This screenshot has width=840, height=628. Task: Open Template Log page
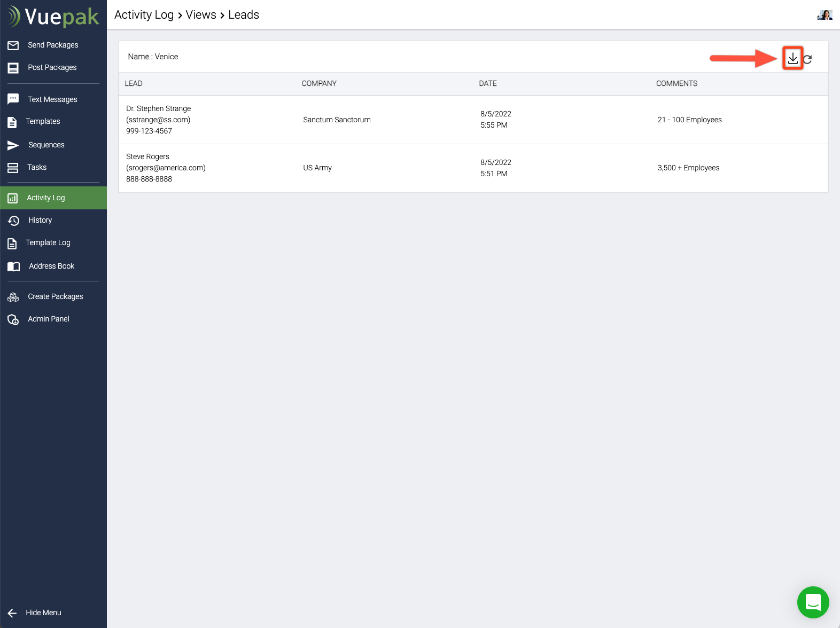pyautogui.click(x=48, y=242)
